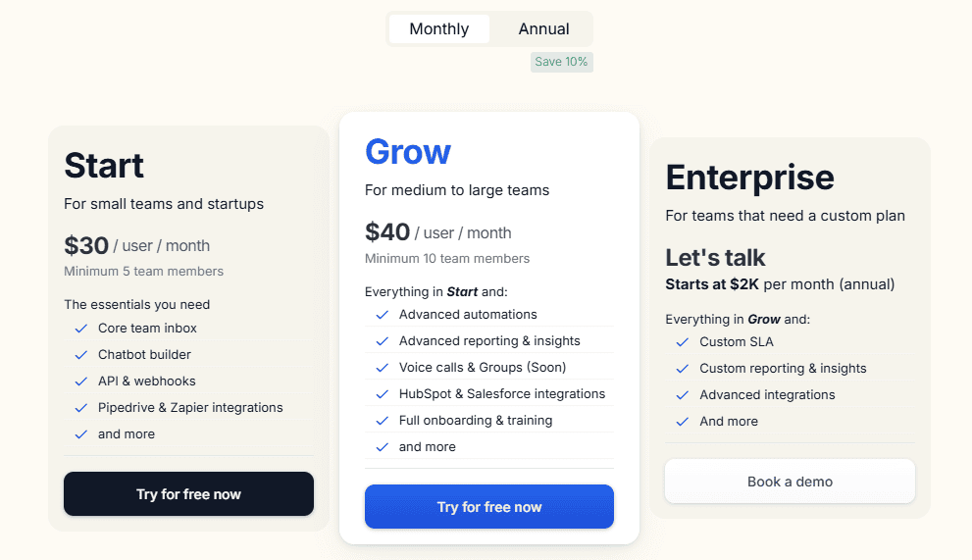This screenshot has width=972, height=560.
Task: Book a demo for Enterprise plan
Action: pyautogui.click(x=790, y=482)
